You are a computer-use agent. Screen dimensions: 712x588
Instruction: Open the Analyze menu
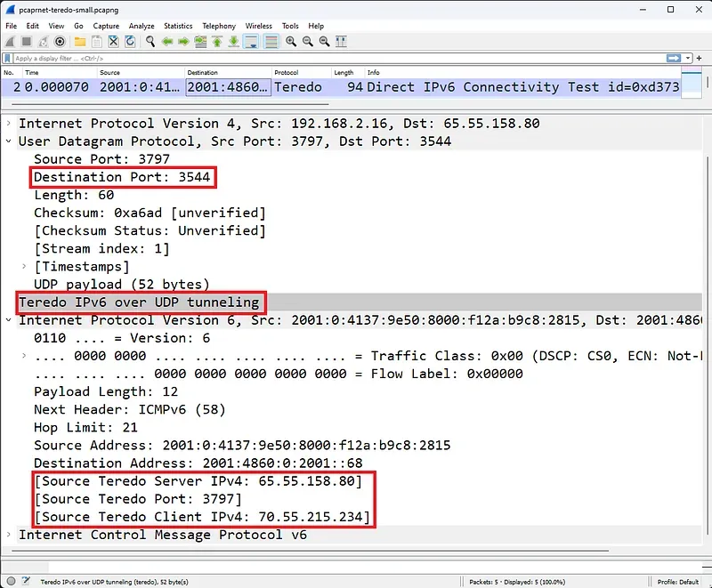coord(142,26)
